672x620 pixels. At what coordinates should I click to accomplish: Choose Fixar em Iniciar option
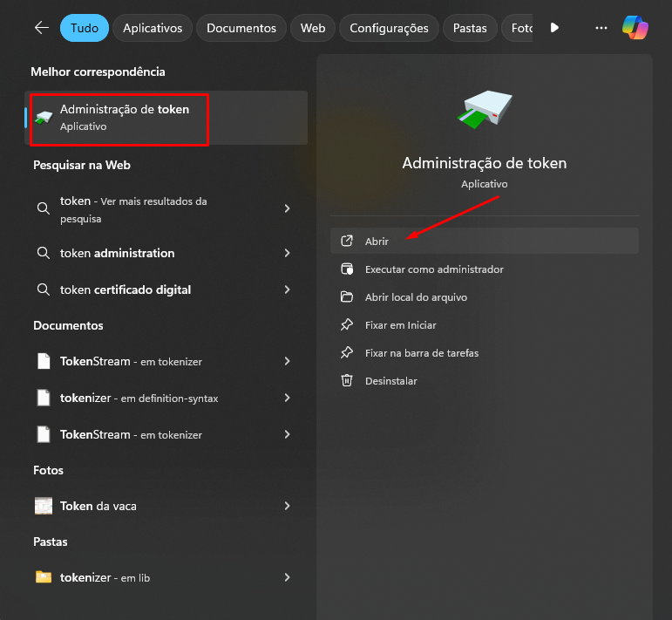pos(400,325)
